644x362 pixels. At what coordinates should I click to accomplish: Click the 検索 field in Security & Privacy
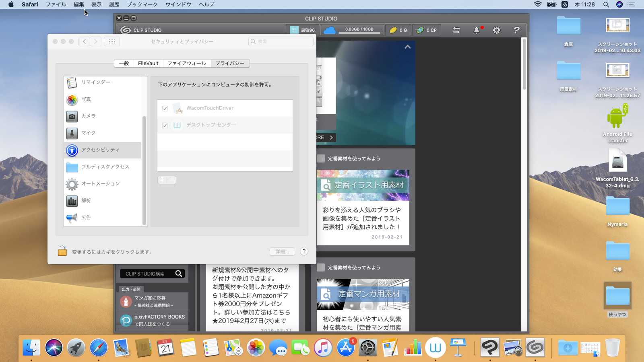(x=281, y=41)
